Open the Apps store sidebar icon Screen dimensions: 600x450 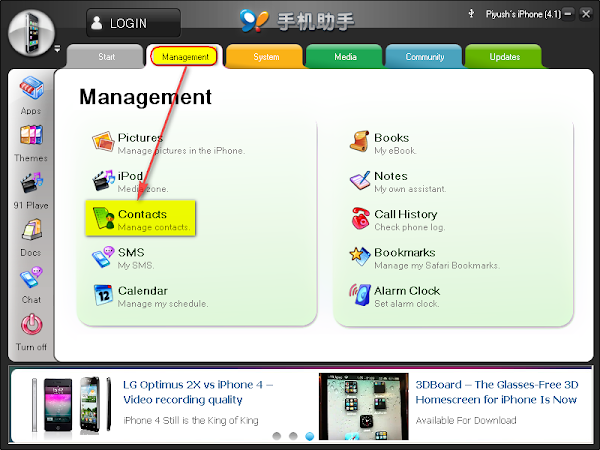[31, 88]
